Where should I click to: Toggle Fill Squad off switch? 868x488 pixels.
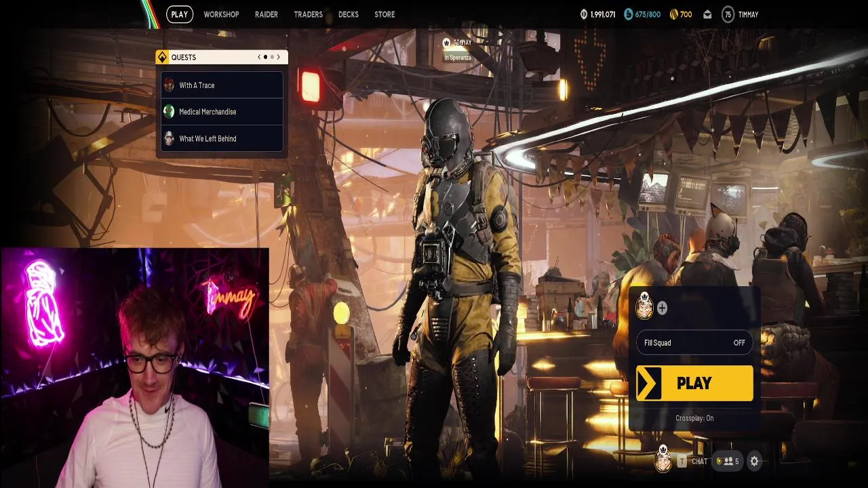click(x=694, y=343)
